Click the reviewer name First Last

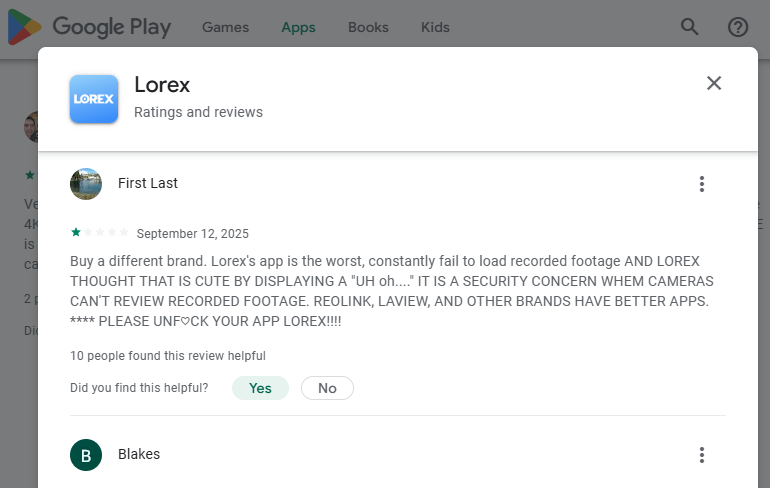(x=148, y=183)
